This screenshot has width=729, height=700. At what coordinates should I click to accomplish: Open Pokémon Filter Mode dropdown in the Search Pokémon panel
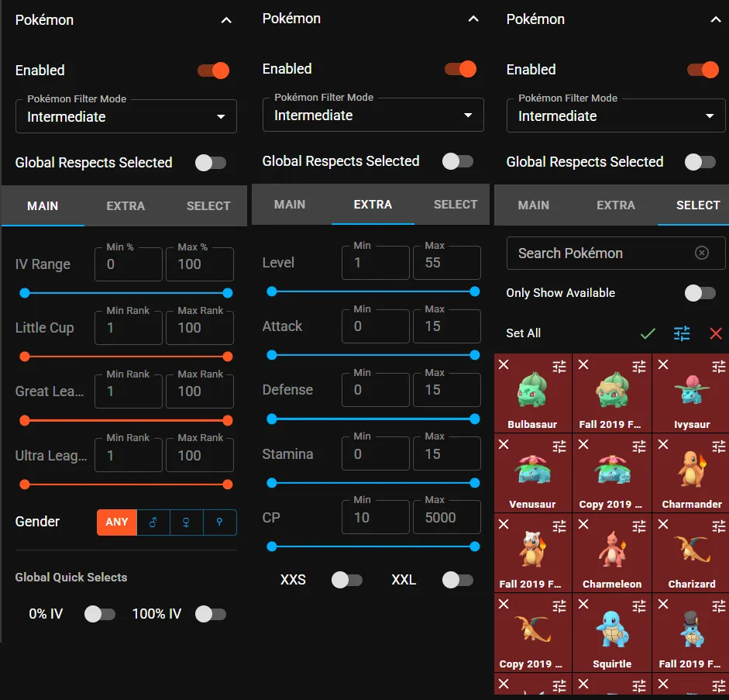[x=616, y=116]
